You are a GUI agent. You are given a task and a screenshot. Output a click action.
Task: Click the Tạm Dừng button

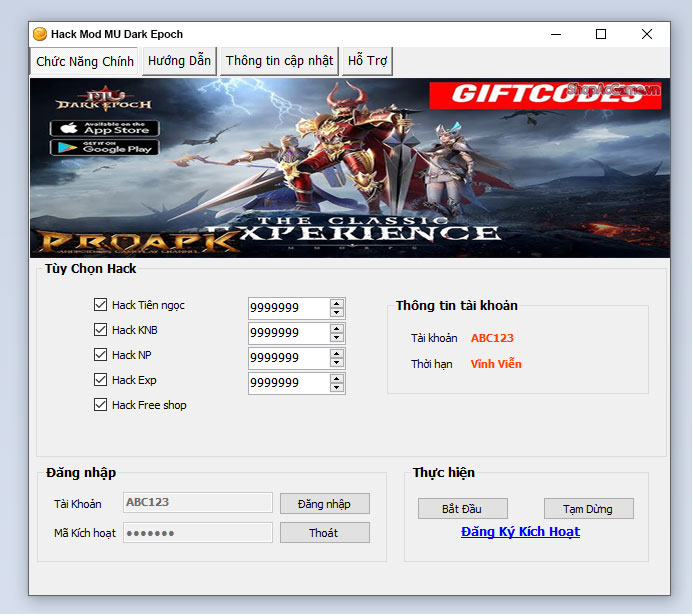(589, 509)
